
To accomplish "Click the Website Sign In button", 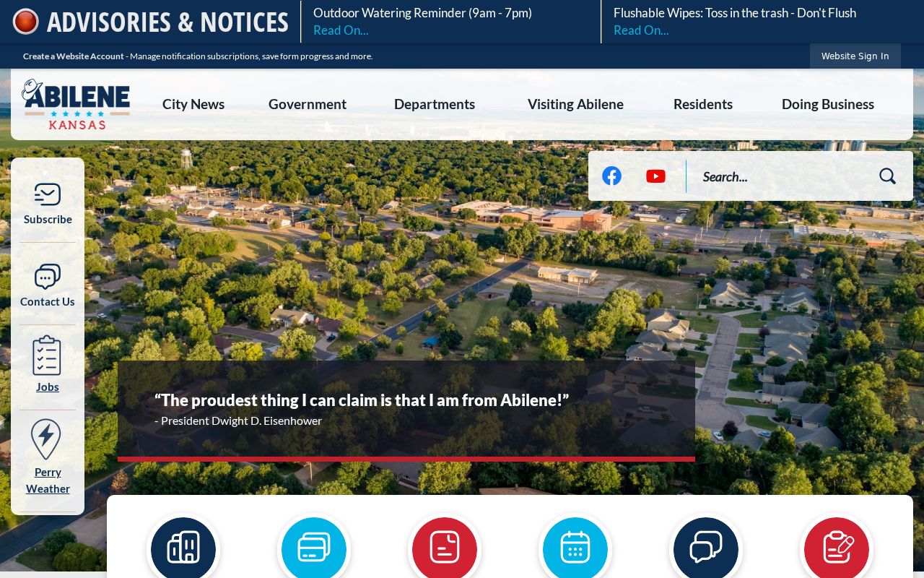I will click(855, 56).
